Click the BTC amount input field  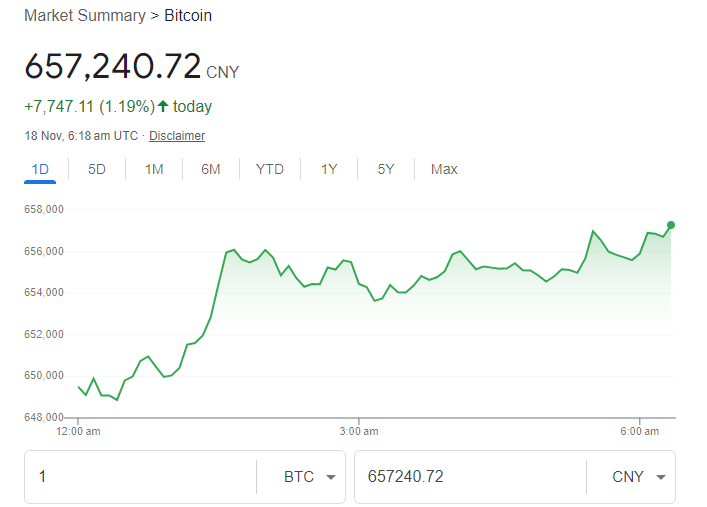(141, 477)
